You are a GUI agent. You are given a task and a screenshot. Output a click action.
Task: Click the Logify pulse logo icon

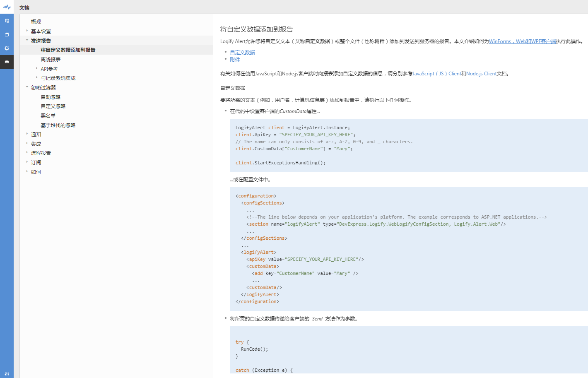7,7
